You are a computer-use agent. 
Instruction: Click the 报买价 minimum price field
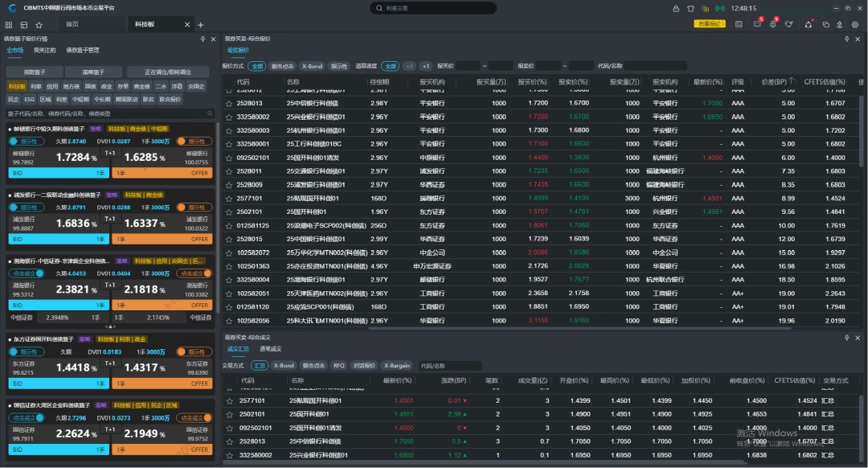click(x=469, y=67)
